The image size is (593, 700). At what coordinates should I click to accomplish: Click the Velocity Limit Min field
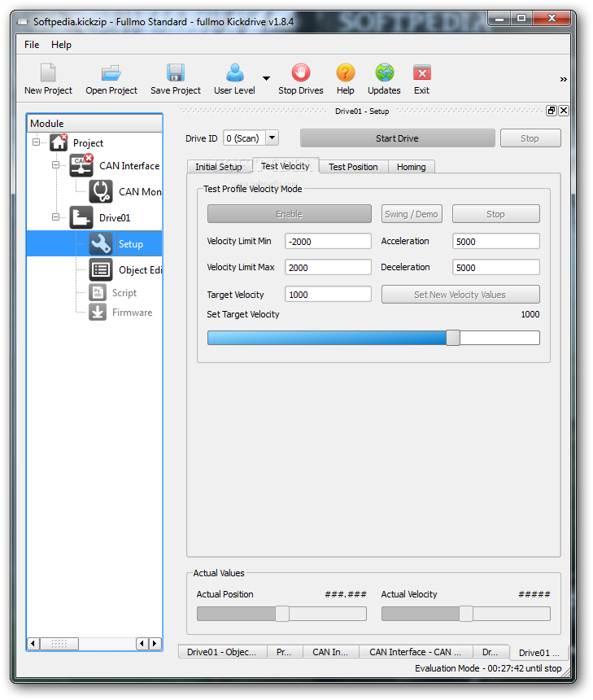[328, 242]
